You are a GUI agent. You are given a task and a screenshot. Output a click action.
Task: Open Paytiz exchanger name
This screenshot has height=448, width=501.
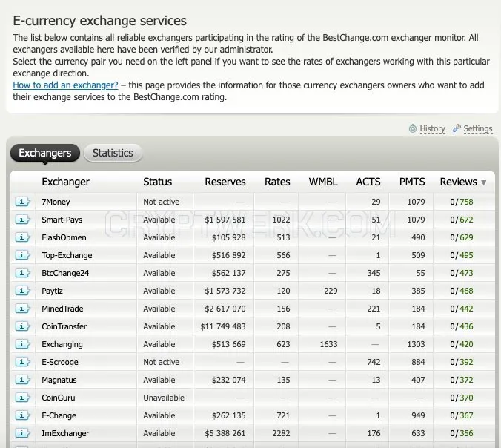click(52, 291)
